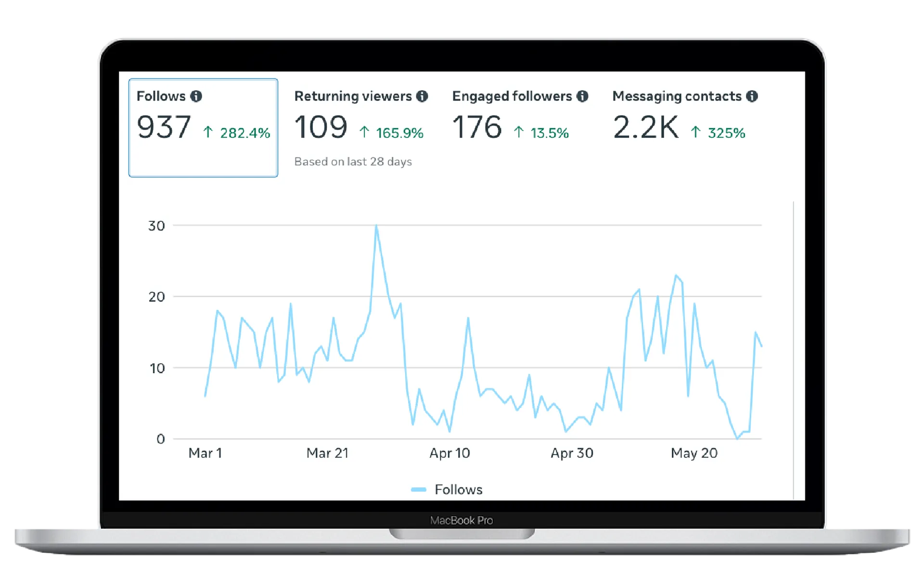Viewport: 924px width, 572px height.
Task: Open the Engaged followers info icon
Action: (x=582, y=96)
